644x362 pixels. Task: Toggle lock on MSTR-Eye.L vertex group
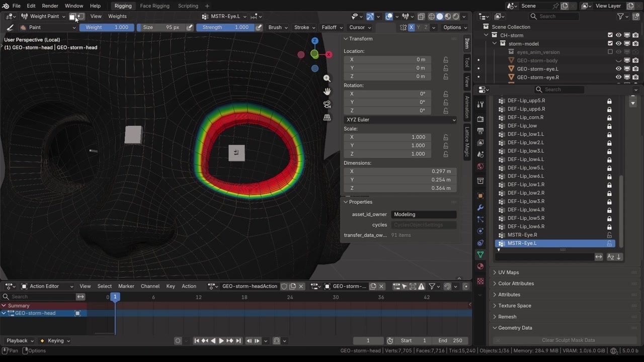click(609, 243)
